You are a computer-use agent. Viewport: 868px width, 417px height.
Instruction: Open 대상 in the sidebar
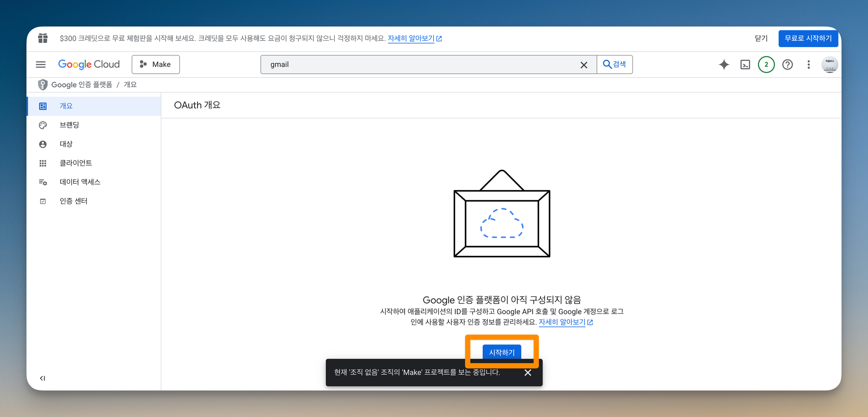click(94, 144)
